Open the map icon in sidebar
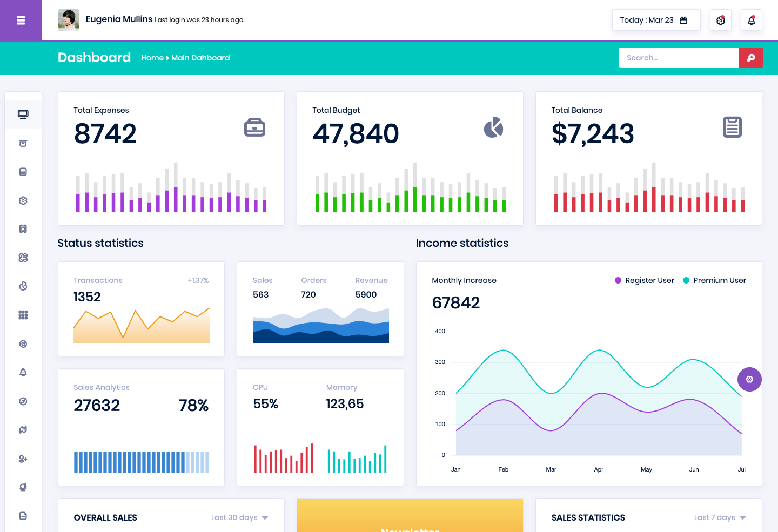778x532 pixels. click(x=23, y=430)
